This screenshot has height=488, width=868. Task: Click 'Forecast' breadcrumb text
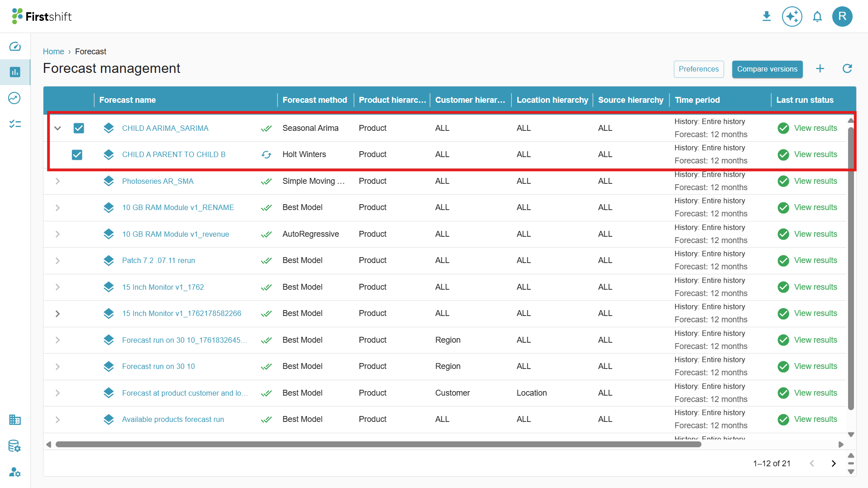point(91,52)
